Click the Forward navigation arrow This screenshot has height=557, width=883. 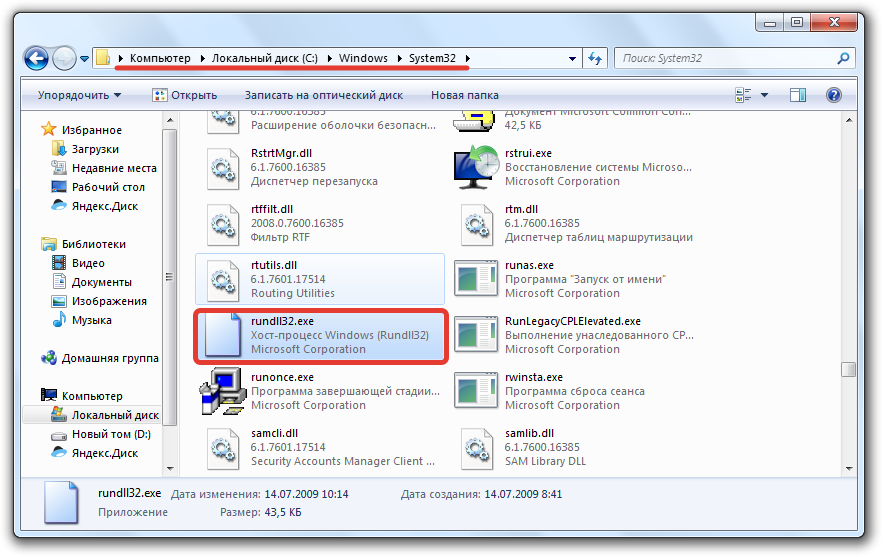click(x=64, y=58)
